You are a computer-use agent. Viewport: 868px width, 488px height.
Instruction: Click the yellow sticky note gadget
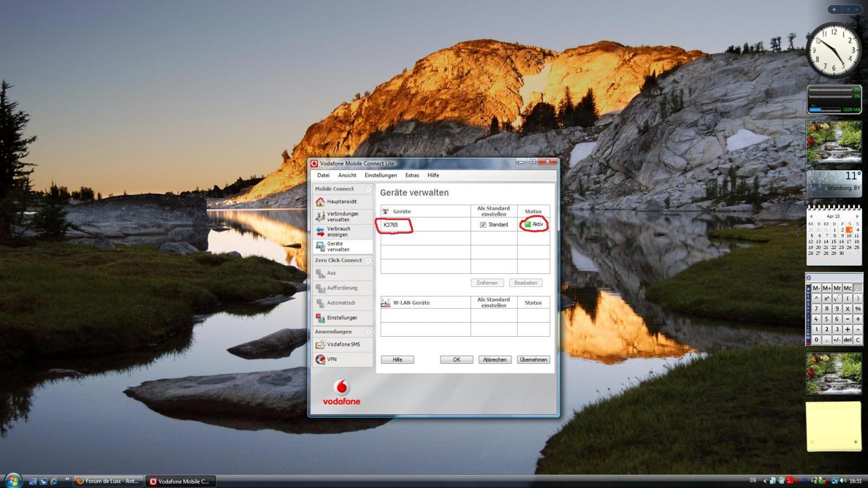tap(834, 426)
